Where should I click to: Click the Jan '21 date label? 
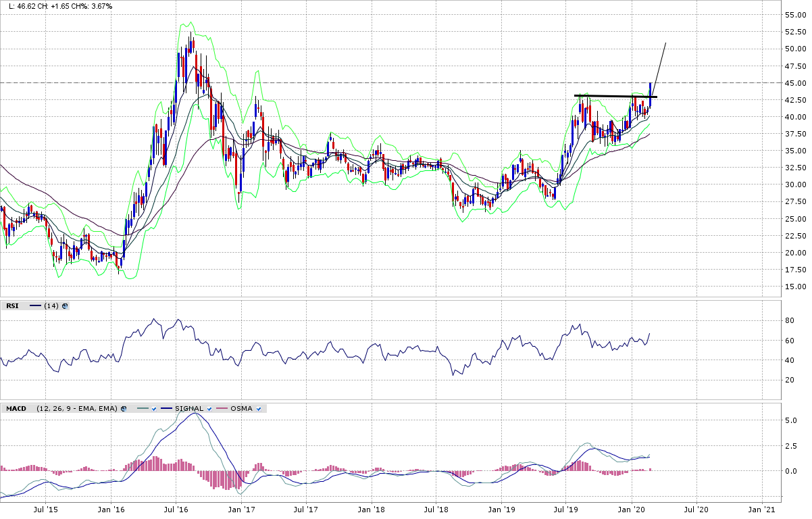762,508
